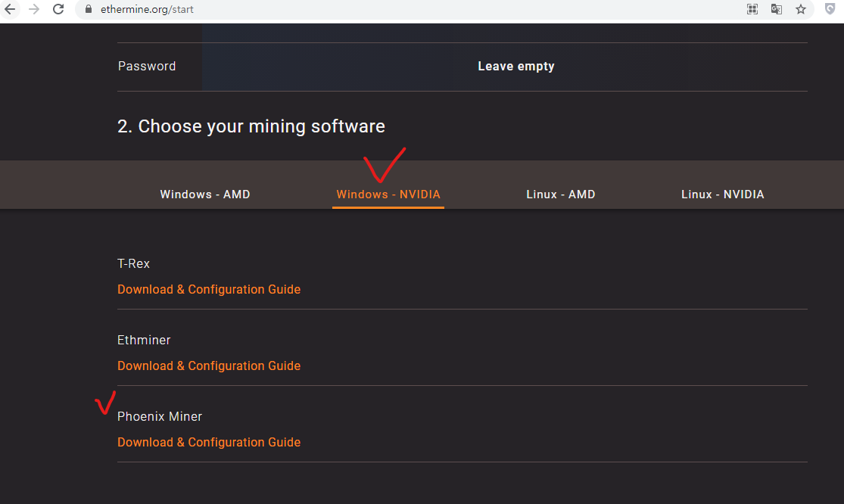Click the translate page icon
Screen dimensions: 844x504
(776, 9)
